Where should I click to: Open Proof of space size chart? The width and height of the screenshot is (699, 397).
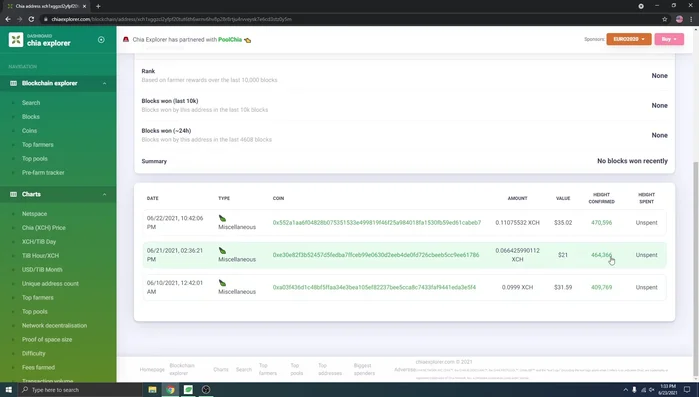(47, 340)
